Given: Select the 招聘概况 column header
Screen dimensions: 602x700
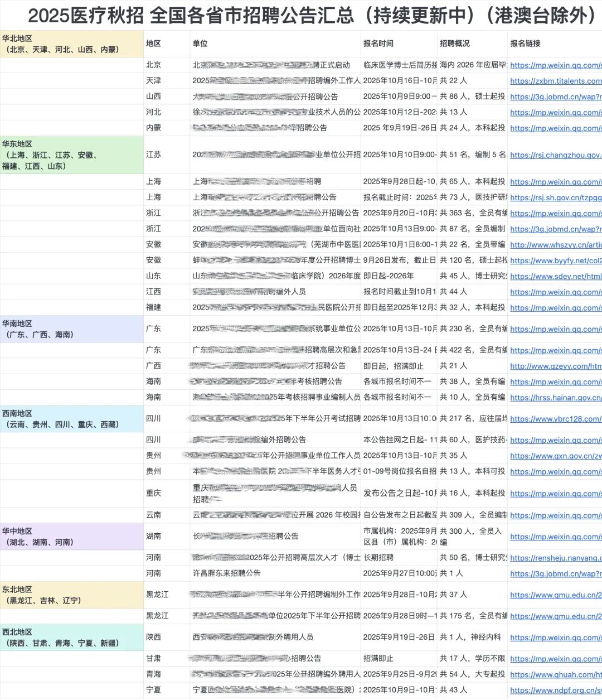Looking at the screenshot, I should (x=454, y=44).
